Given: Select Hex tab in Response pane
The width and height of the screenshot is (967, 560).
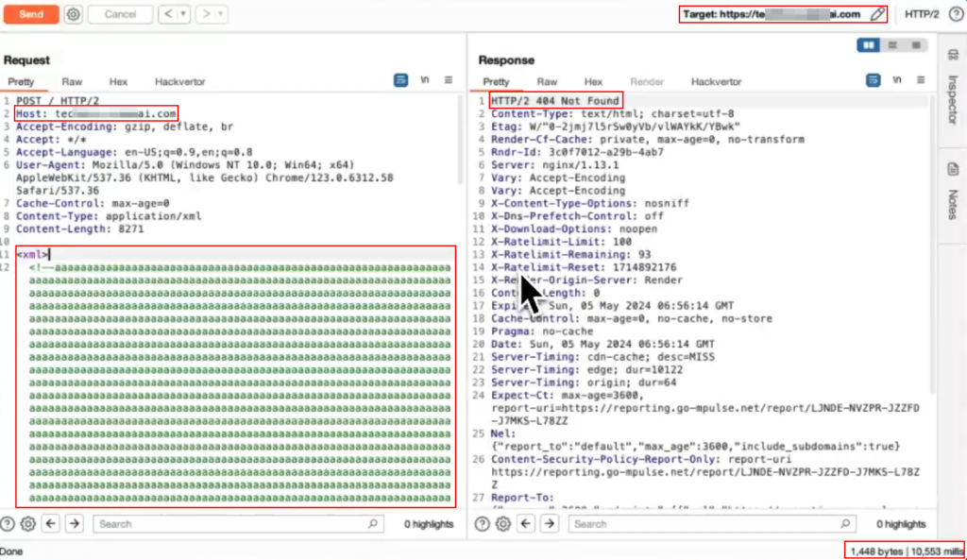Looking at the screenshot, I should pyautogui.click(x=593, y=81).
